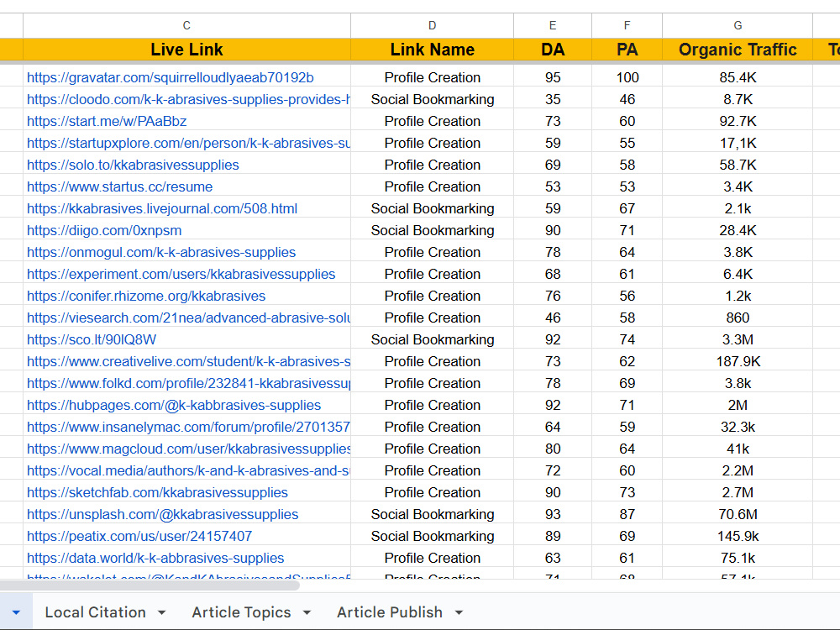Expand the Article Publish tab dropdown arrow

tap(459, 612)
